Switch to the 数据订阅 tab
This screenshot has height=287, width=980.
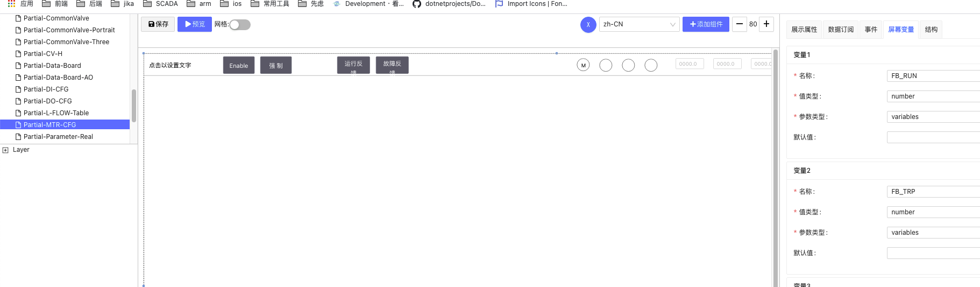[x=841, y=30]
